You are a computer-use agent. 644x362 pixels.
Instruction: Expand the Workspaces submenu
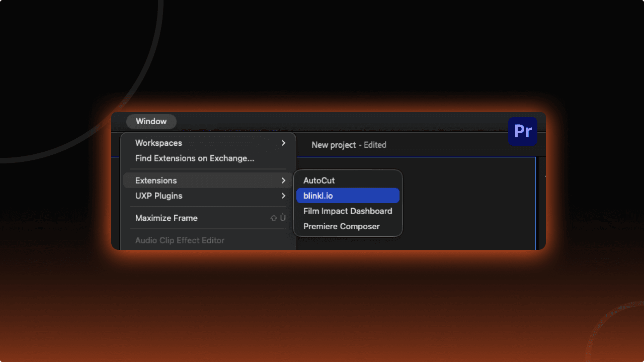point(158,143)
